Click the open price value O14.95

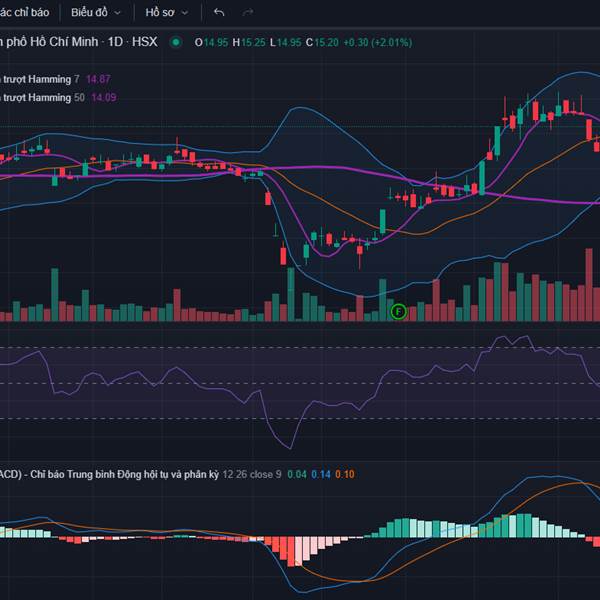[x=211, y=42]
